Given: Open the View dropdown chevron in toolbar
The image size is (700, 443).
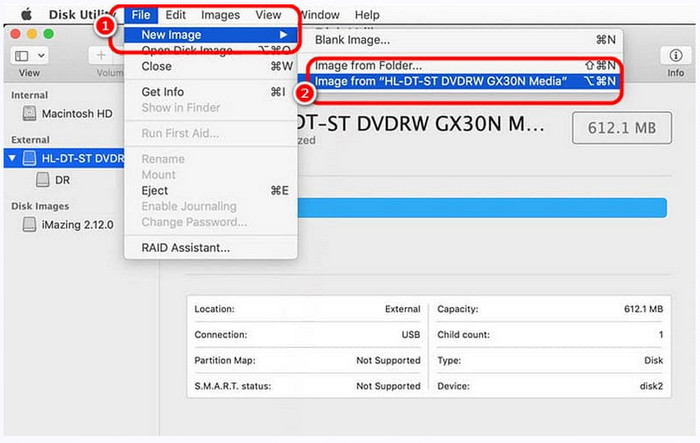Looking at the screenshot, I should tap(41, 55).
